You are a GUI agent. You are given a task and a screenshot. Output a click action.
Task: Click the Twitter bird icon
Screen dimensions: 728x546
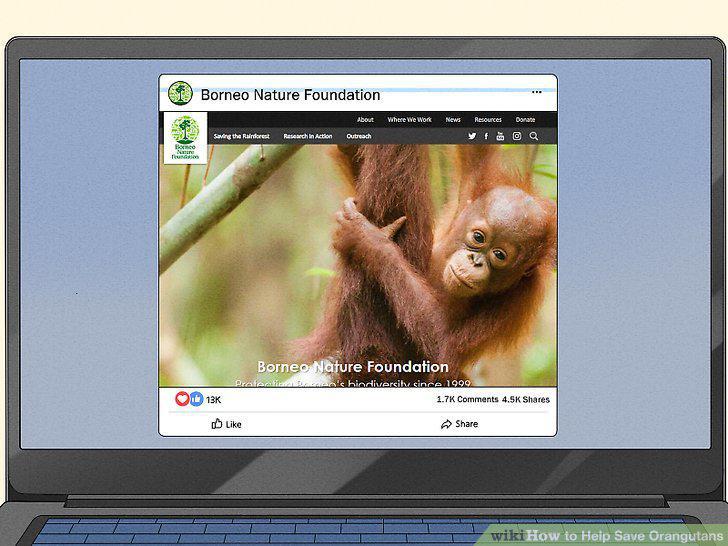[x=472, y=136]
